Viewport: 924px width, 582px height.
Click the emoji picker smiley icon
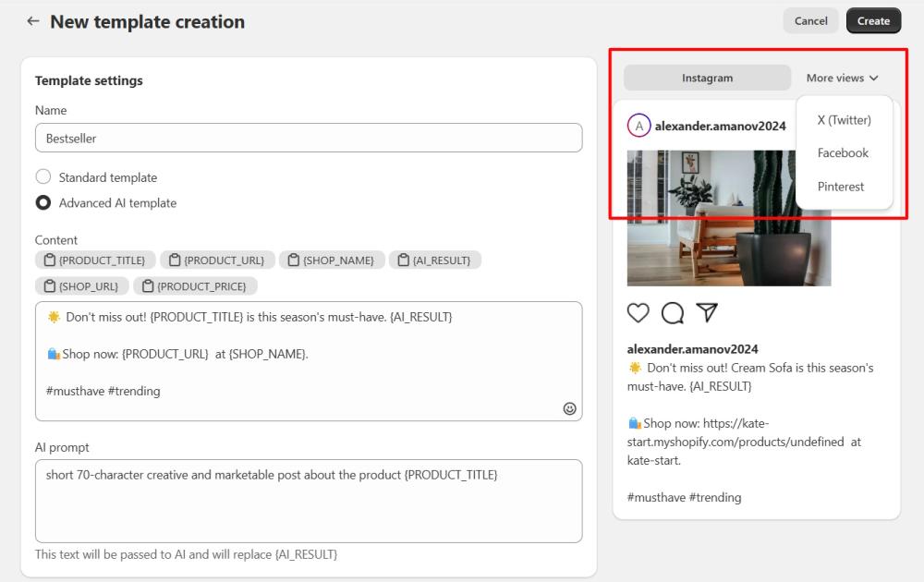(x=569, y=408)
